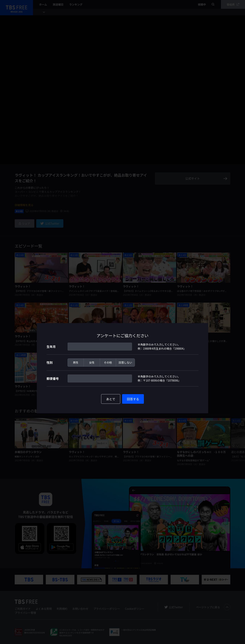Open ご利用ガイド footer link
The image size is (245, 644).
pos(23,609)
